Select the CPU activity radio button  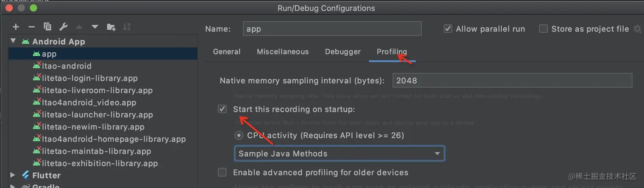[239, 135]
